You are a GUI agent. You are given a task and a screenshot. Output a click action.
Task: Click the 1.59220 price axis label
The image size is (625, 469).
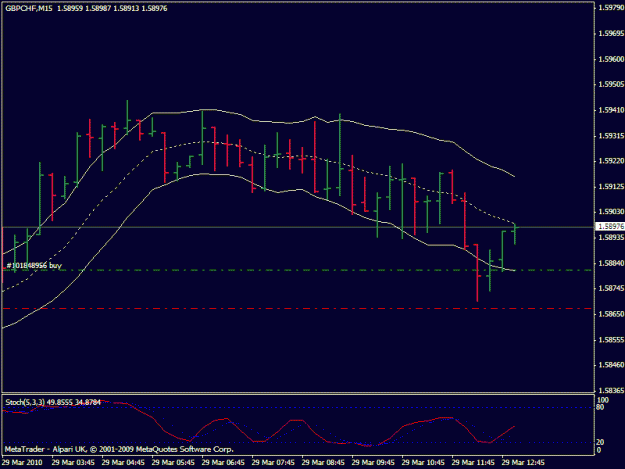(x=611, y=161)
